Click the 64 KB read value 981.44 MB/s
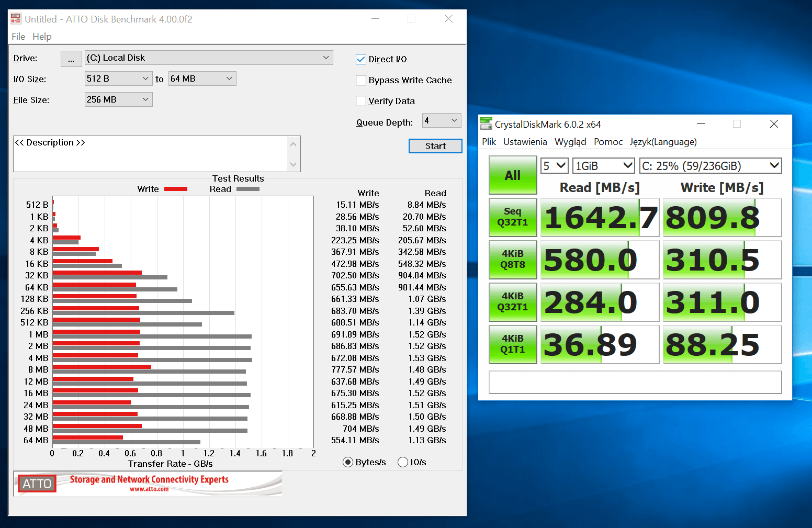This screenshot has width=812, height=528. coord(422,287)
